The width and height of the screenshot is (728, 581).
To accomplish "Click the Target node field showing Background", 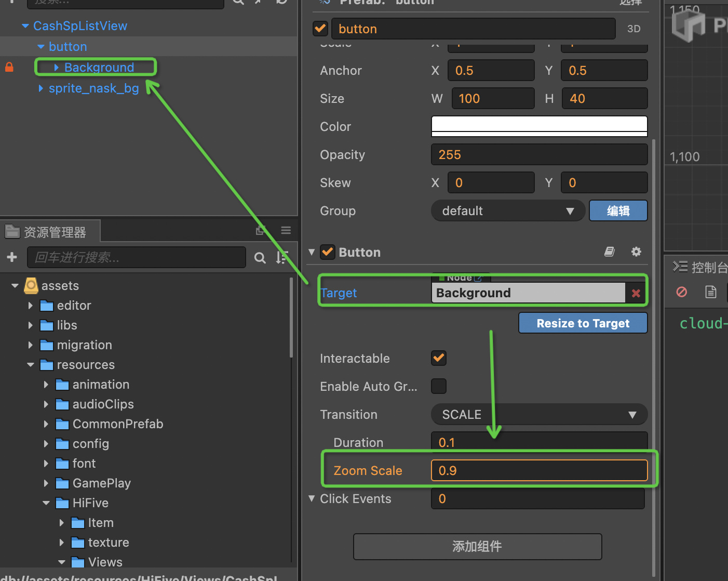I will [x=528, y=293].
